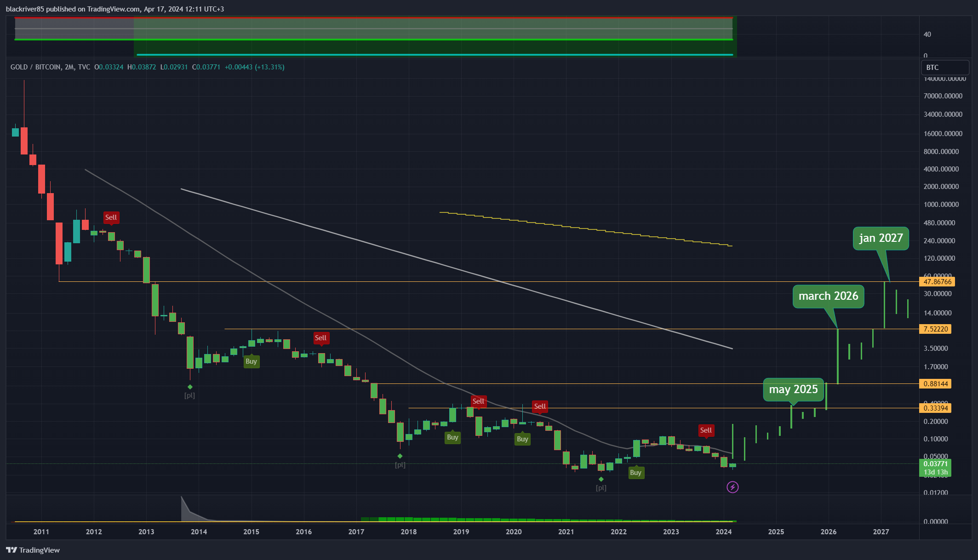This screenshot has height=560, width=978.
Task: Click the 47.86766 orange price label
Action: [x=937, y=281]
